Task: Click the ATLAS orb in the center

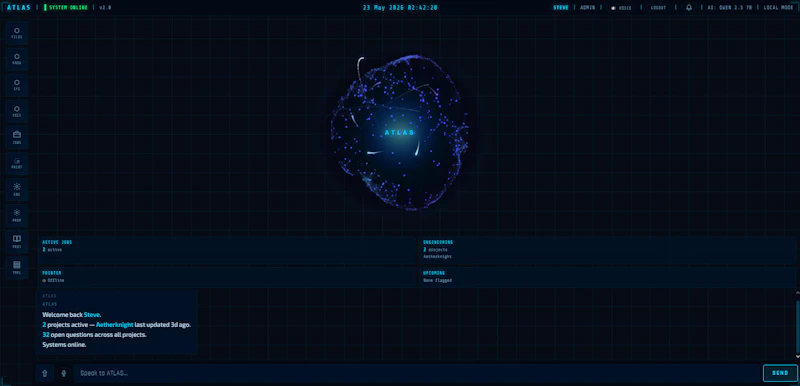Action: coord(399,133)
